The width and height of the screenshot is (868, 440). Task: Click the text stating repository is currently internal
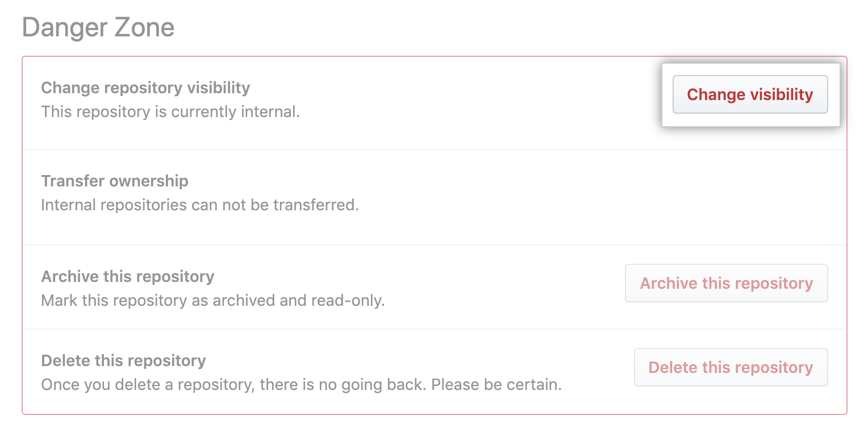170,111
